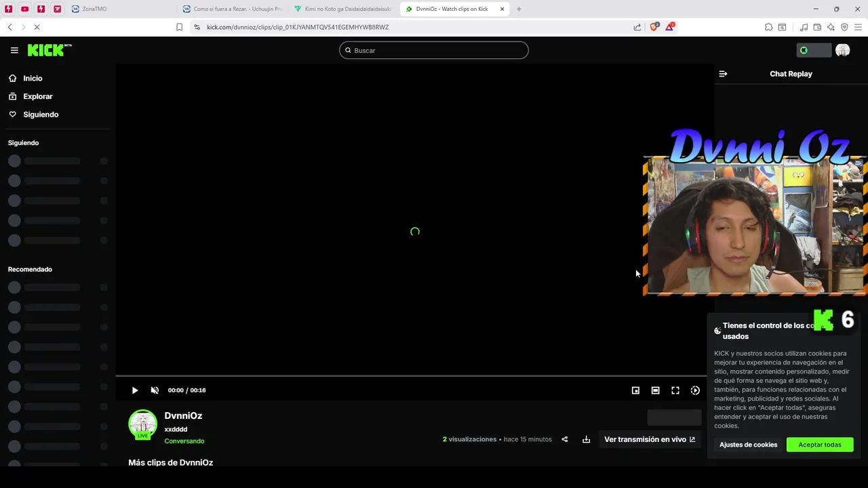
Task: Click the Recomendado sidebar heading
Action: [30, 269]
